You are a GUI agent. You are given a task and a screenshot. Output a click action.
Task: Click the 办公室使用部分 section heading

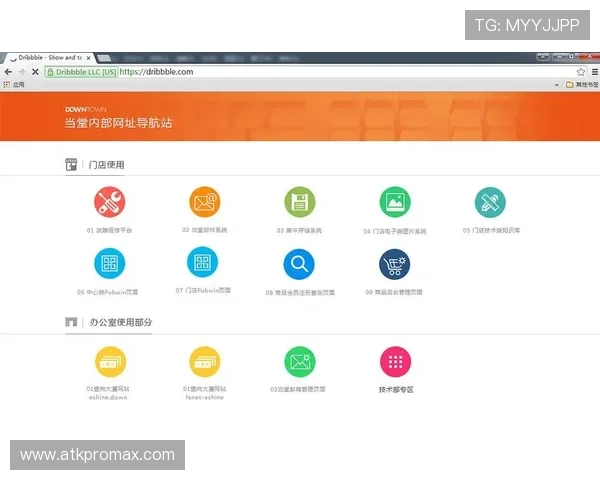(x=121, y=322)
